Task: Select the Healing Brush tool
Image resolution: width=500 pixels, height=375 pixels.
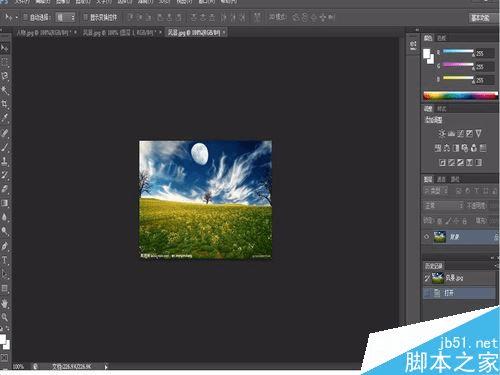Action: click(x=5, y=133)
